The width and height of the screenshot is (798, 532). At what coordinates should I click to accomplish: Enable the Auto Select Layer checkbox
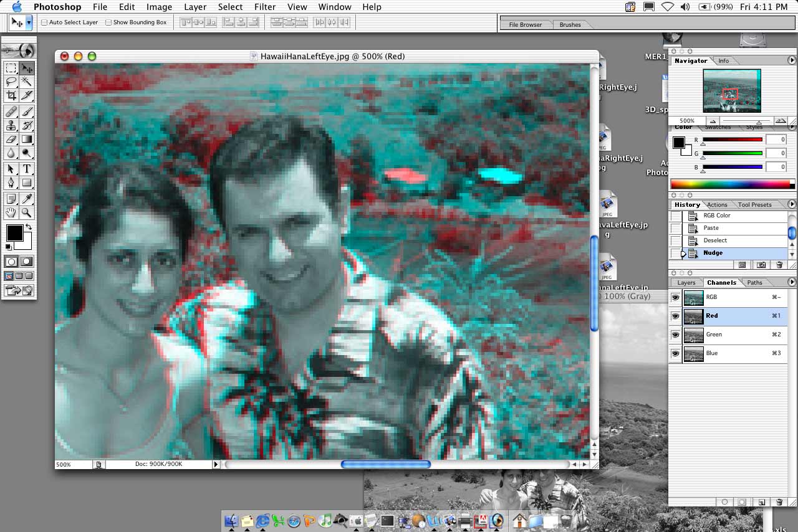point(44,22)
